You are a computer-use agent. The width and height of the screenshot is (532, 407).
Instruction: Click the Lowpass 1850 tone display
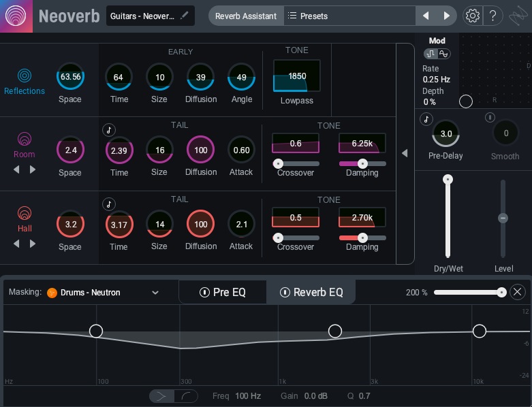[297, 76]
